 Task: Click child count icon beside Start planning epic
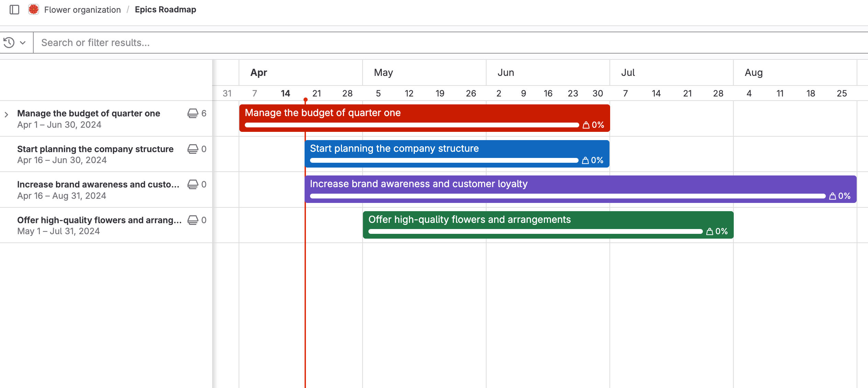tap(193, 149)
